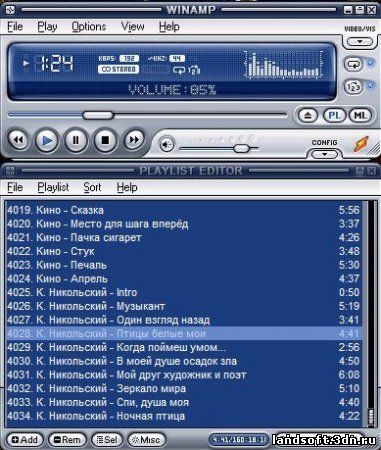The width and height of the screenshot is (381, 450).
Task: Click the STEREO indicator in display
Action: [x=118, y=69]
